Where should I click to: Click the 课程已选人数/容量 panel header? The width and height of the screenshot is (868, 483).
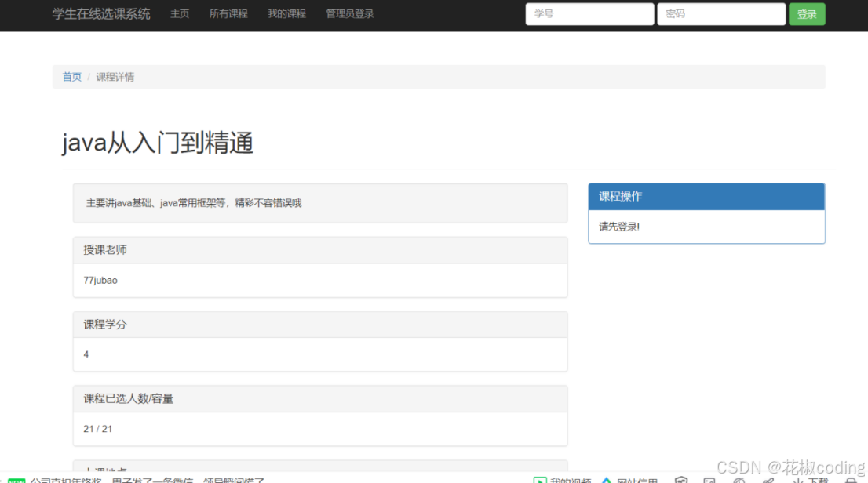coord(320,399)
